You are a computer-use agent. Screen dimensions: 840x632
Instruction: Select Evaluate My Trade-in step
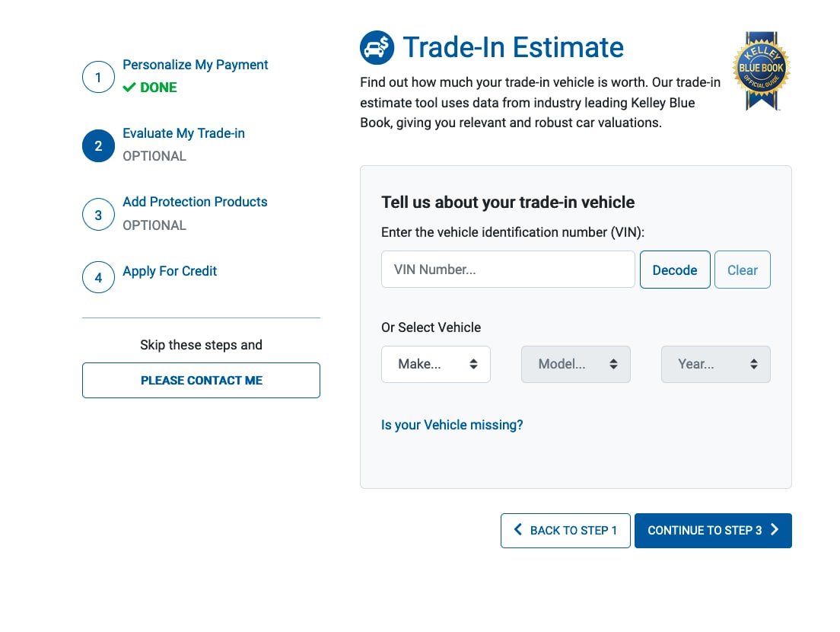click(184, 133)
